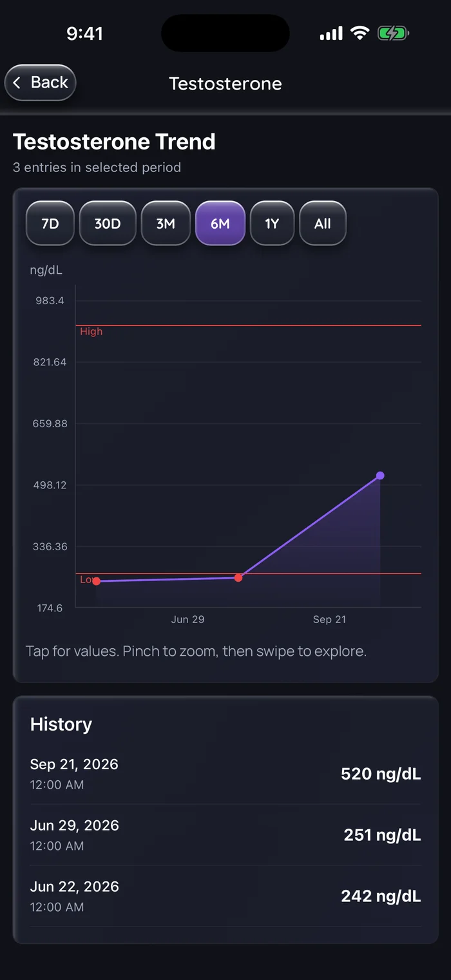This screenshot has height=980, width=451.
Task: Tap the 9:41 status bar clock
Action: pos(84,34)
